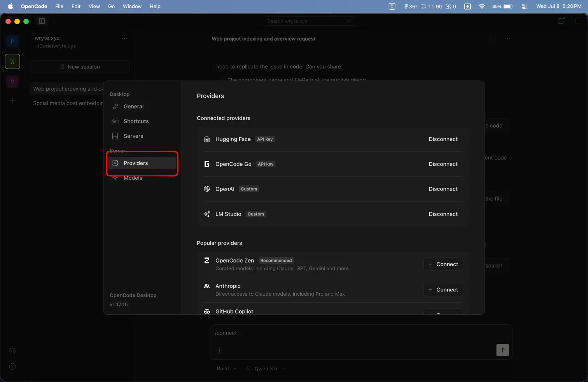Click the OpenCode Go logo icon
Screen dimensions: 588x382
click(x=207, y=164)
